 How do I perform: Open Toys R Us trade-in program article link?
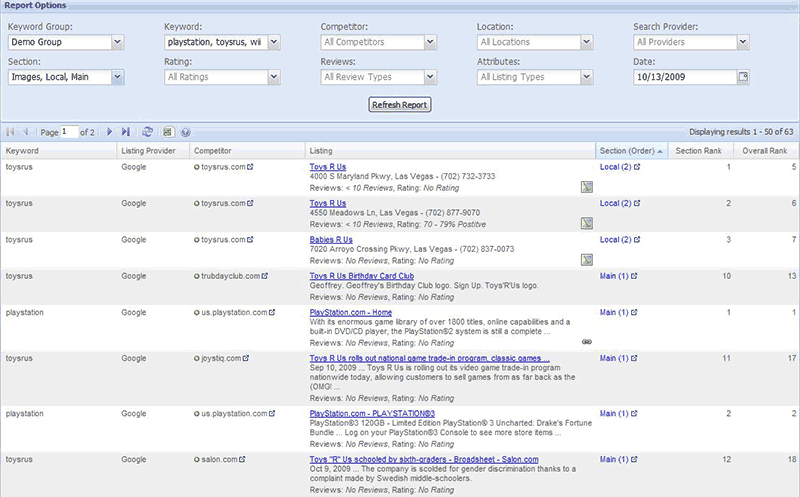pyautogui.click(x=430, y=358)
